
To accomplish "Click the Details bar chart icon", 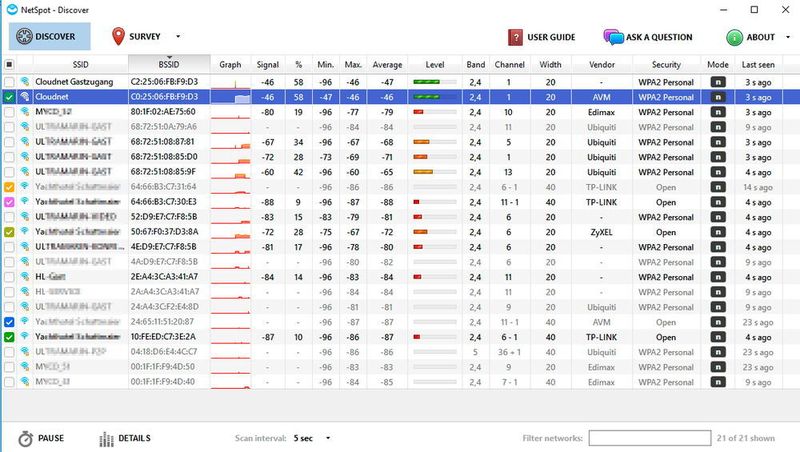I will click(x=107, y=439).
